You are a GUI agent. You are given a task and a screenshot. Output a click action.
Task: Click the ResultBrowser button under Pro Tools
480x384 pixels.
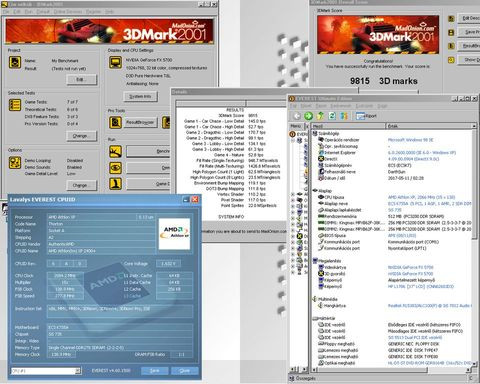click(140, 122)
